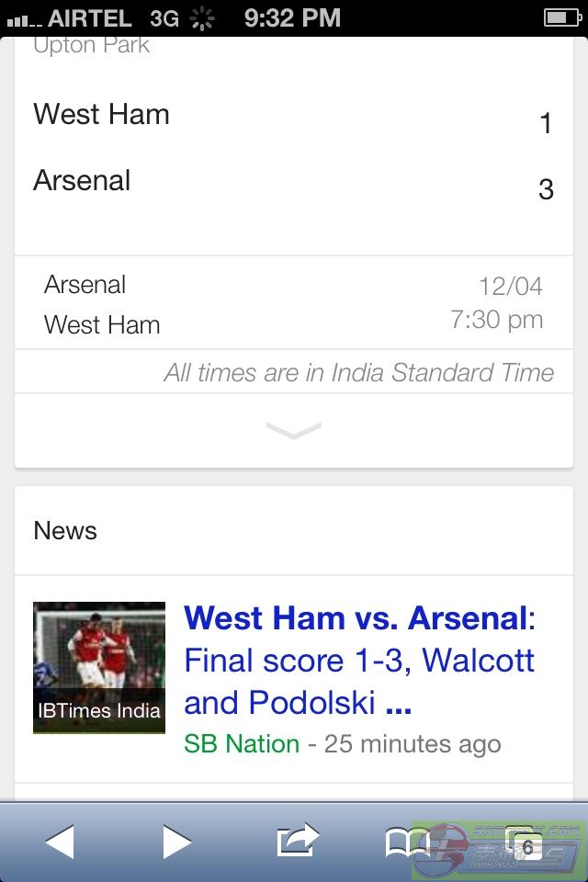Tap the signal strength bars

point(24,19)
